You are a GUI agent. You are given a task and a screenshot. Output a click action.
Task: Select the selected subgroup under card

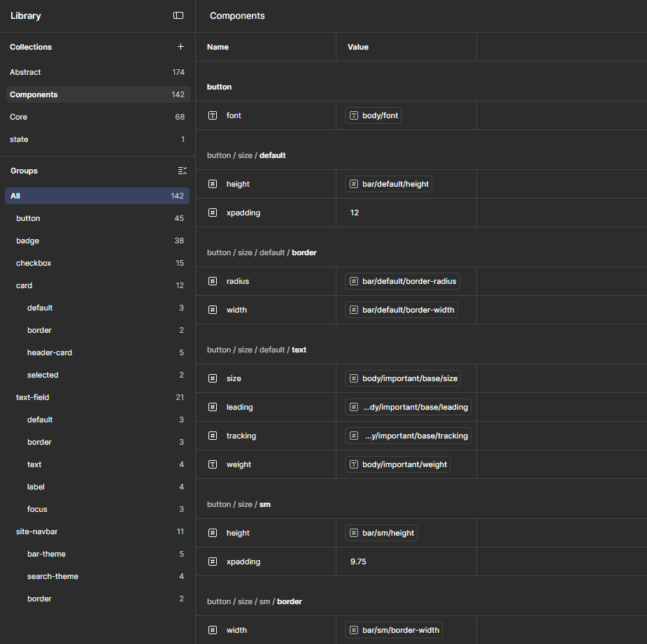tap(97, 375)
